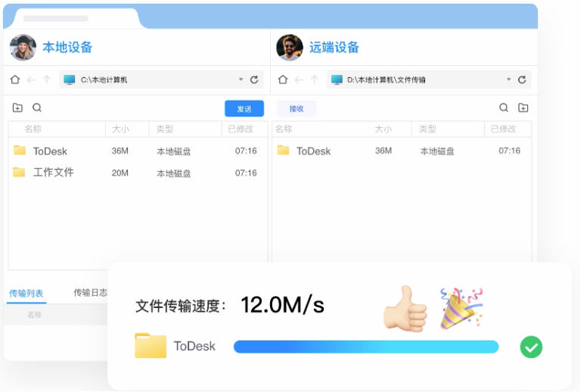Go to home in local device pane
587x392 pixels.
[15, 79]
